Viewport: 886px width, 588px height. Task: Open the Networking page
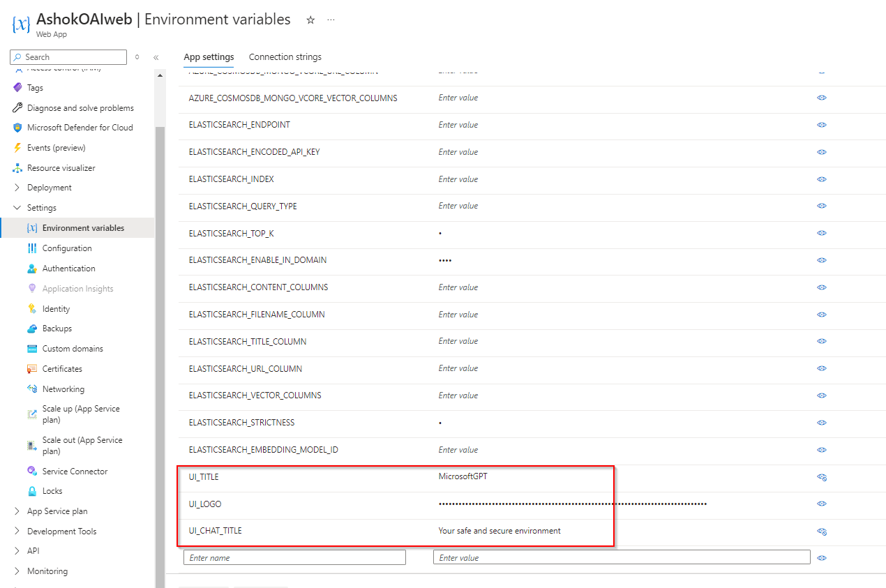pyautogui.click(x=63, y=389)
